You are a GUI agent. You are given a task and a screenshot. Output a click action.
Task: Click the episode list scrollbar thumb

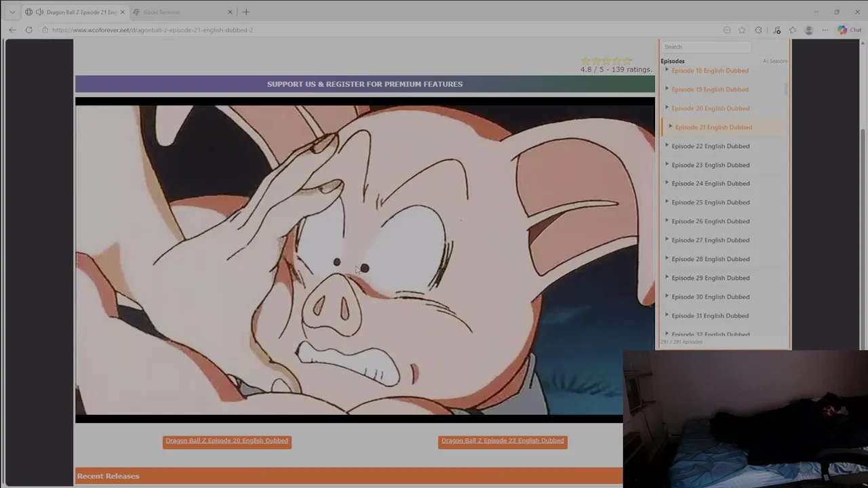[x=787, y=89]
